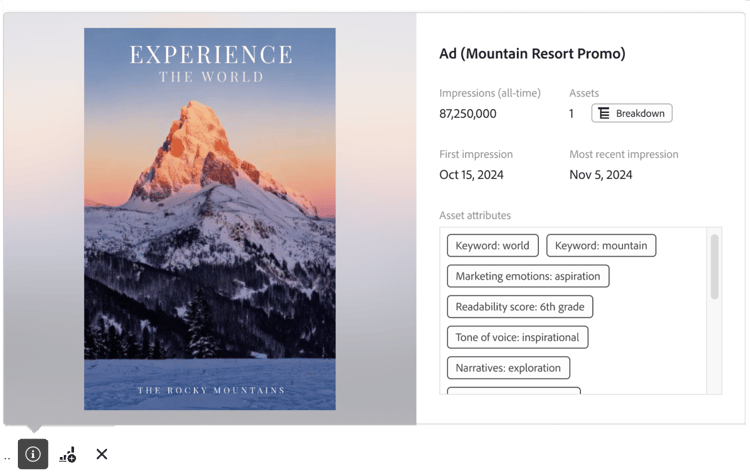Click the 87,250,000 impressions value
The width and height of the screenshot is (750, 472).
tap(468, 114)
